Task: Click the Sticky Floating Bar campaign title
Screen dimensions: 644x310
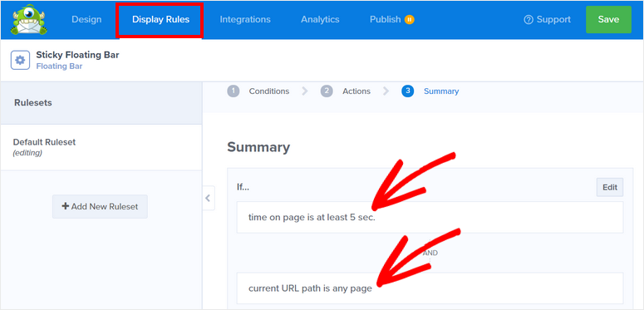Action: coord(77,55)
